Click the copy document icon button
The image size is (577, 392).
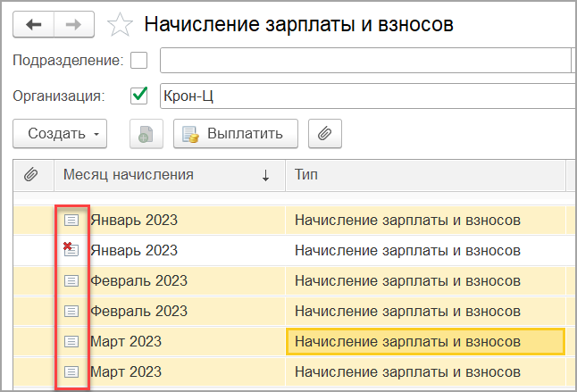click(x=146, y=134)
